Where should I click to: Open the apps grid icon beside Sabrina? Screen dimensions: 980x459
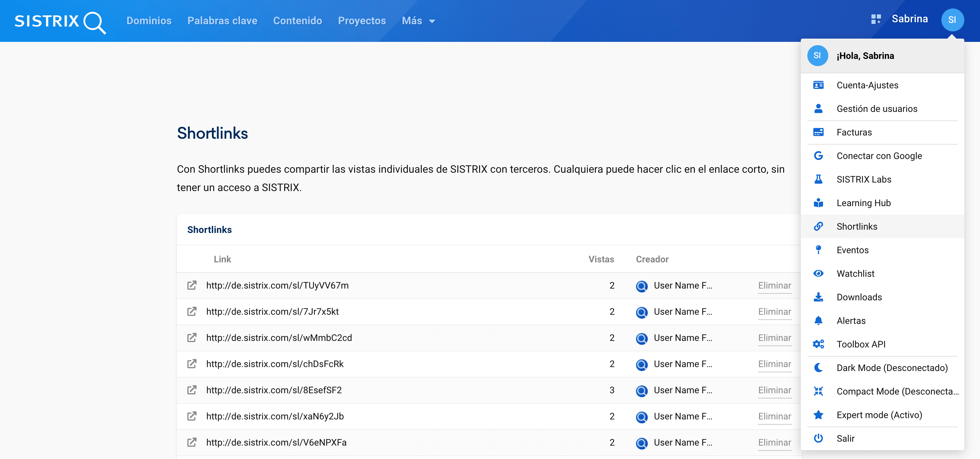pyautogui.click(x=875, y=19)
